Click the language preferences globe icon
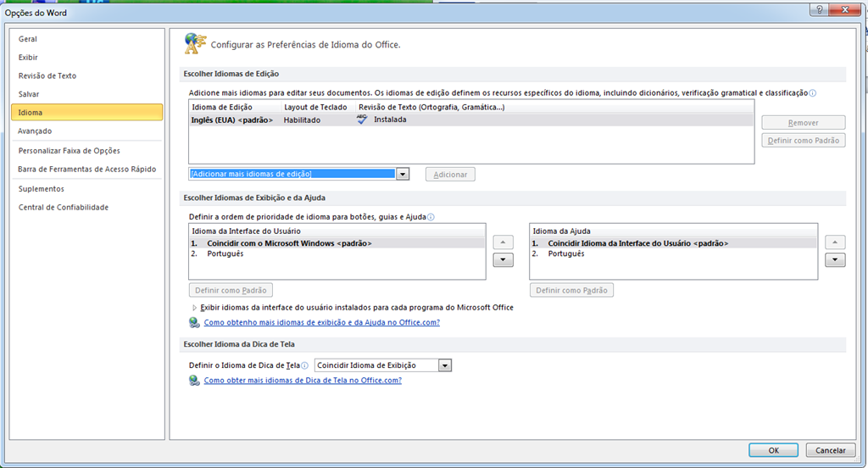868x468 pixels. [x=195, y=44]
